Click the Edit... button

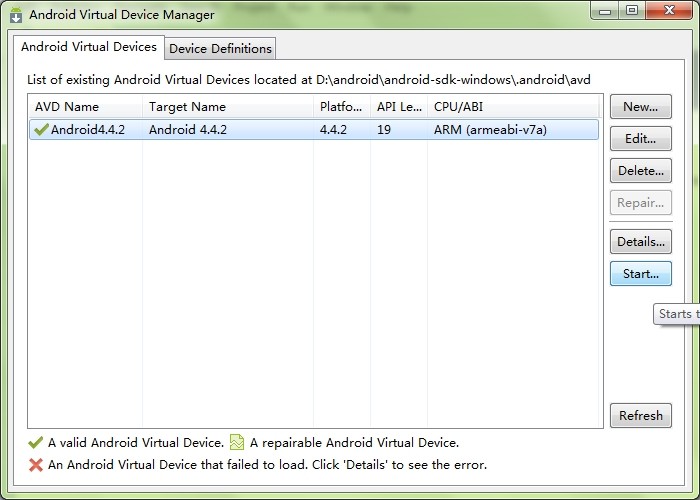tap(641, 139)
